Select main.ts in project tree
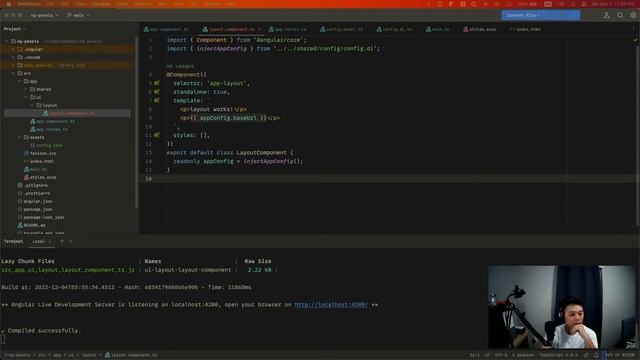Screen dimensions: 640x360 tap(35, 169)
